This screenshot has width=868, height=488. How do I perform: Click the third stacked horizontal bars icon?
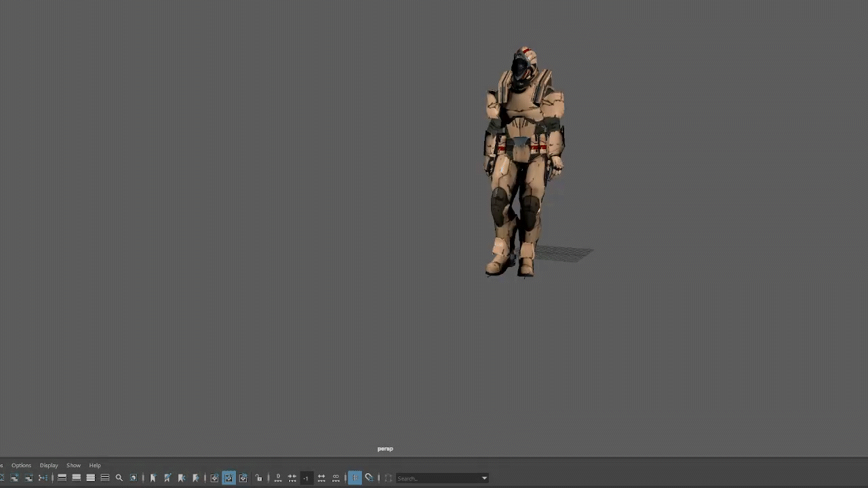(x=91, y=478)
